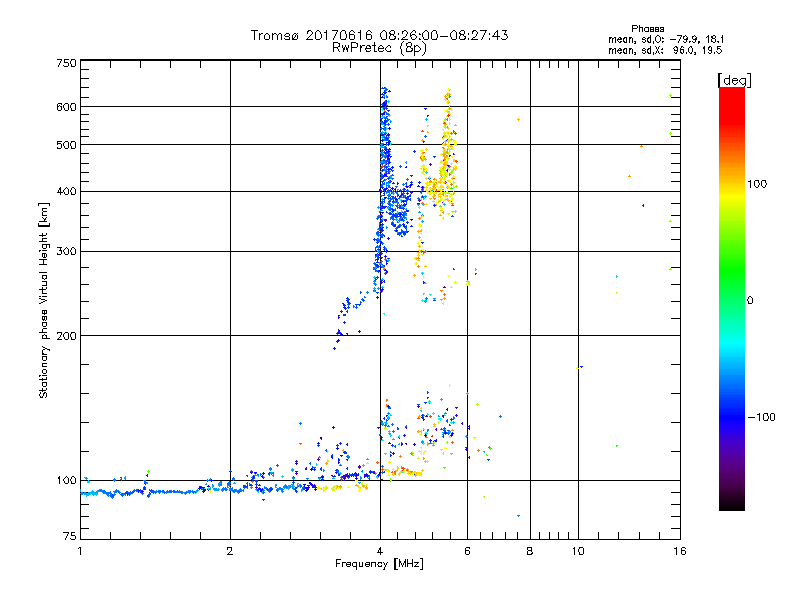This screenshot has width=800, height=600.
Task: Click the rainbow phase colorbar
Action: (732, 299)
